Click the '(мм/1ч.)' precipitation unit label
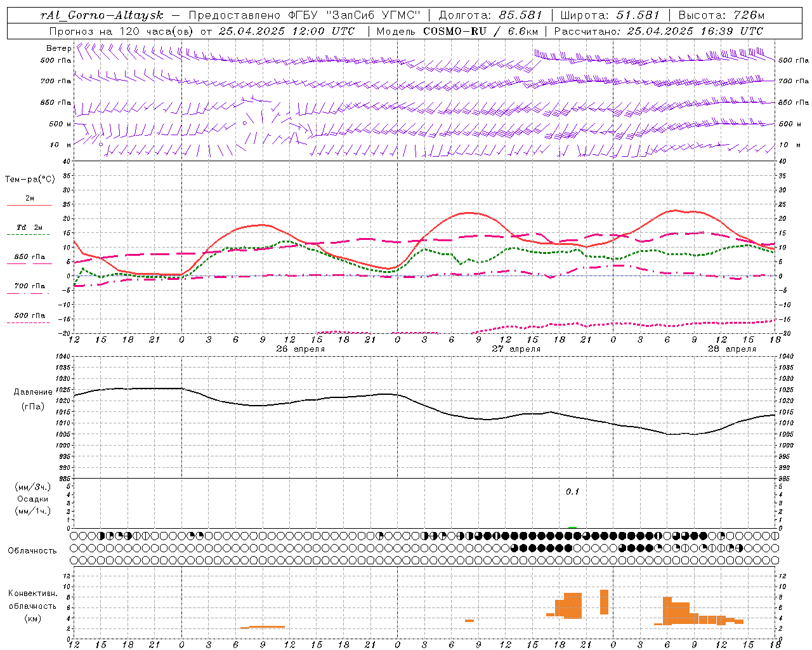 click(x=33, y=511)
